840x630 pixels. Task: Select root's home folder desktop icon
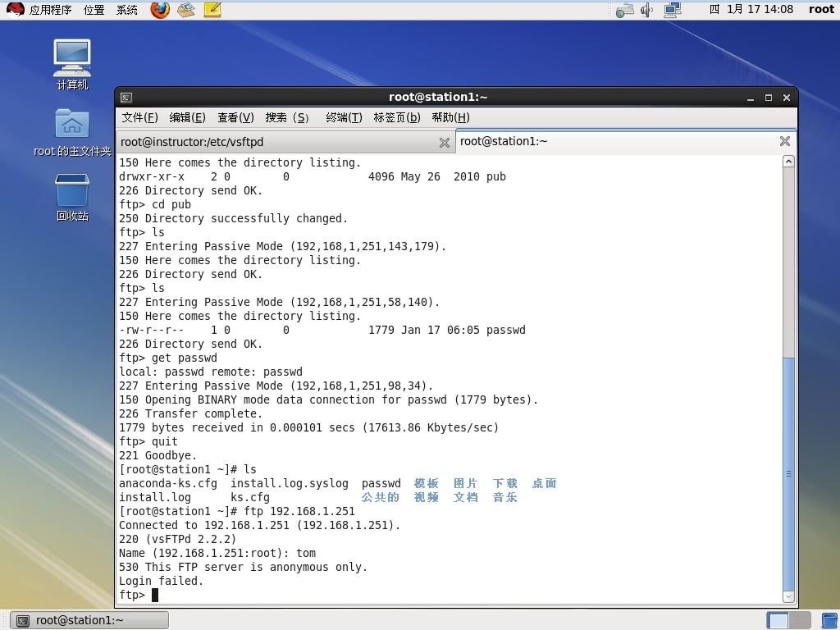click(x=72, y=132)
